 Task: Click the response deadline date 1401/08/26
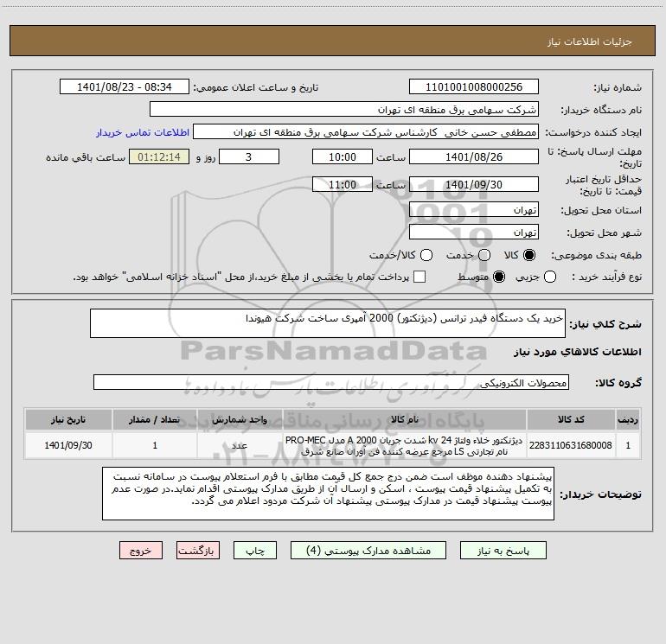[474, 156]
